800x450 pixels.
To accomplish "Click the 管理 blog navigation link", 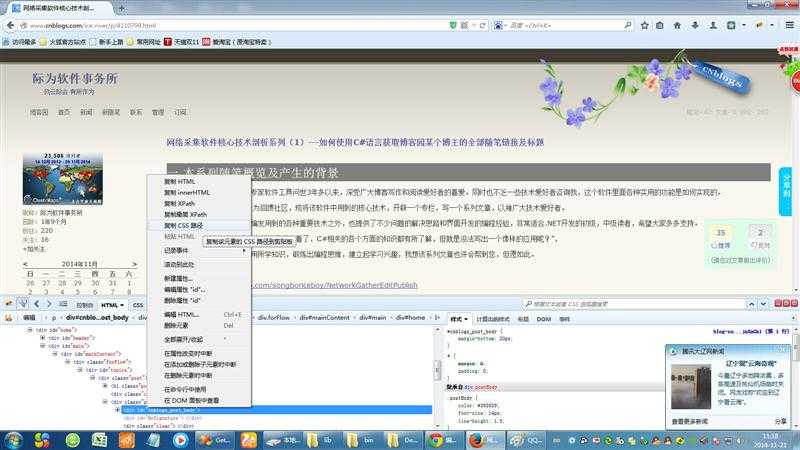I will 158,112.
